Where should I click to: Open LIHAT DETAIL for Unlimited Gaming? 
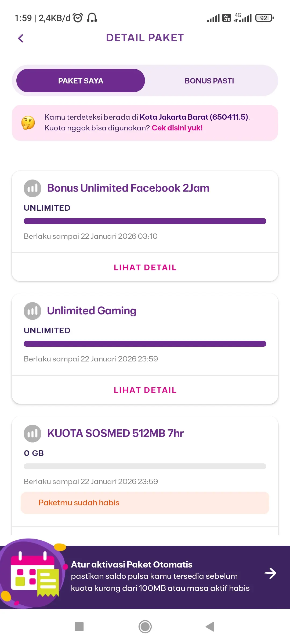tap(145, 390)
